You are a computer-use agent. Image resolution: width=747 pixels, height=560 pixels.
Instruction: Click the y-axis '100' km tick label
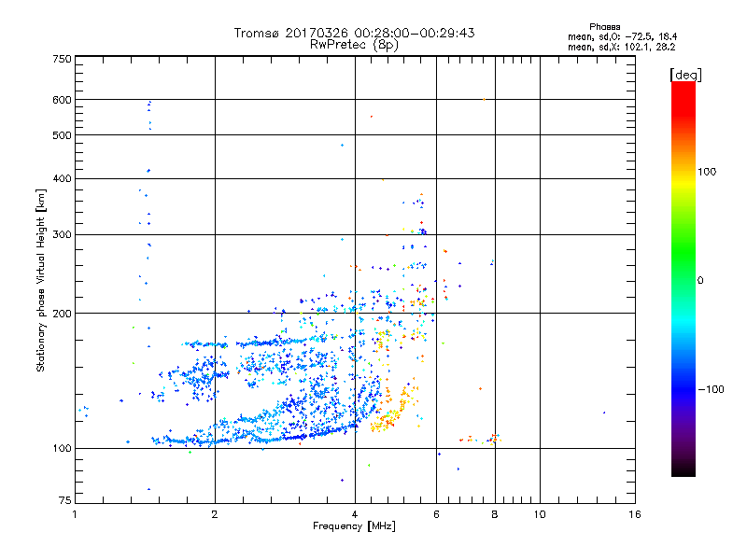click(62, 449)
